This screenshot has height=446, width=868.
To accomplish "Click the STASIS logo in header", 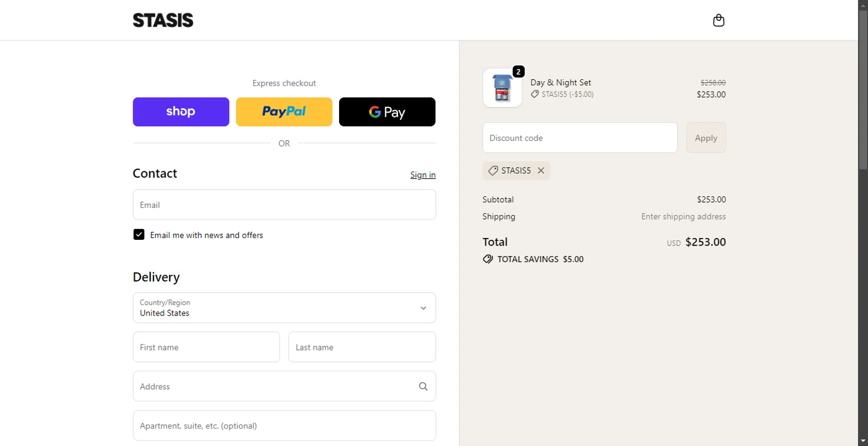I will (x=163, y=20).
